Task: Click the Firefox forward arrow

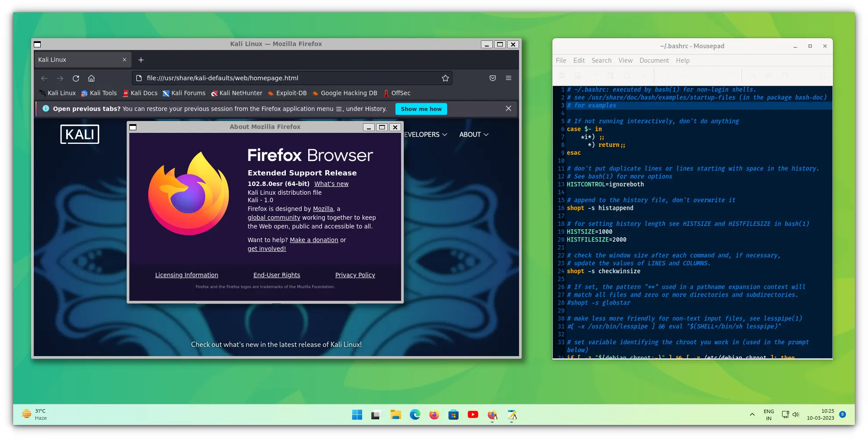Action: tap(60, 78)
